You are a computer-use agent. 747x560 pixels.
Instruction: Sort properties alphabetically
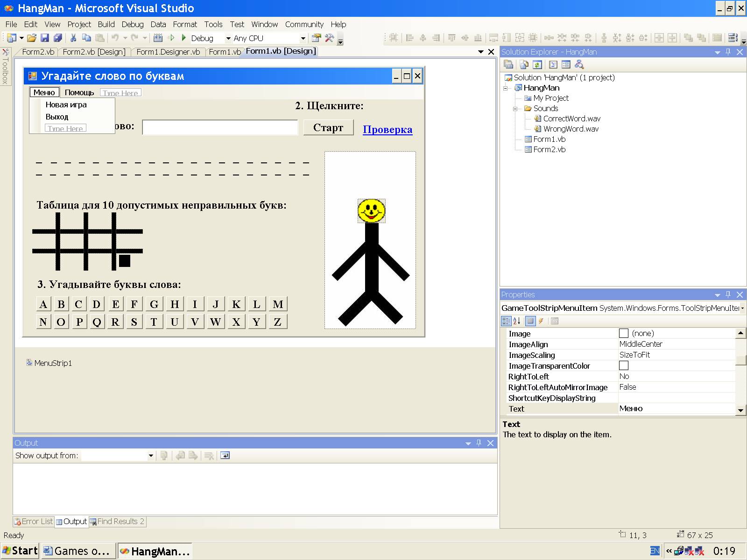pos(517,321)
